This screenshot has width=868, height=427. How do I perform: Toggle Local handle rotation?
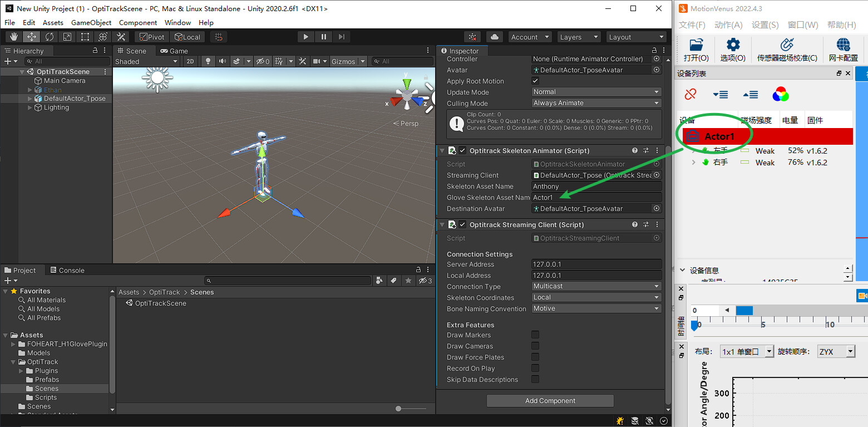click(187, 37)
